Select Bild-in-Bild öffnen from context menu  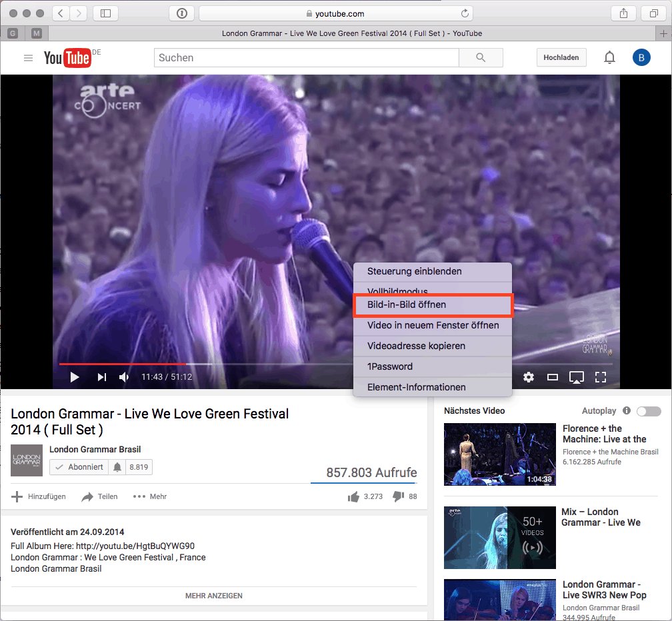(x=432, y=305)
